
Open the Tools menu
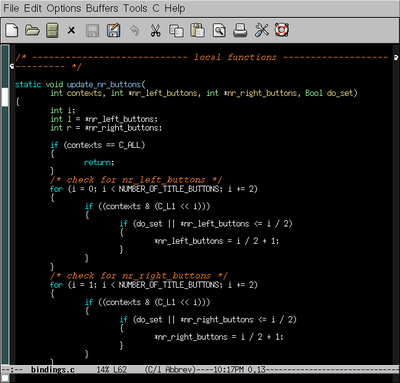135,8
